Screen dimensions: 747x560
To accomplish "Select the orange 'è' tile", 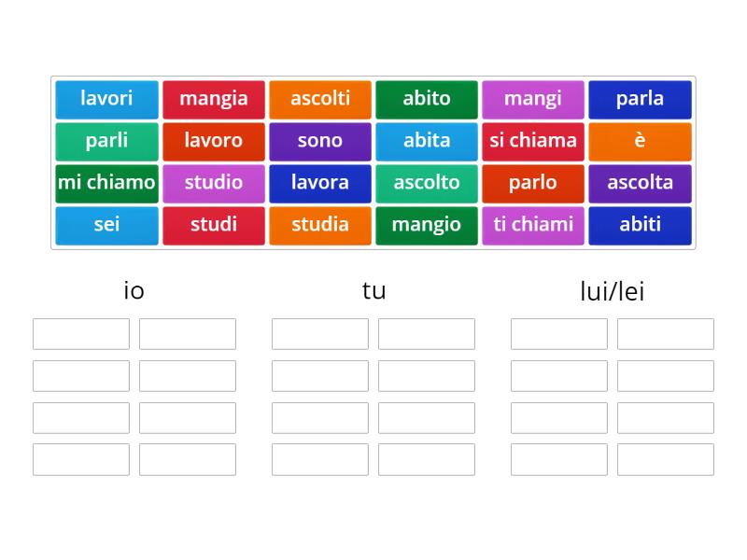I will pos(640,141).
